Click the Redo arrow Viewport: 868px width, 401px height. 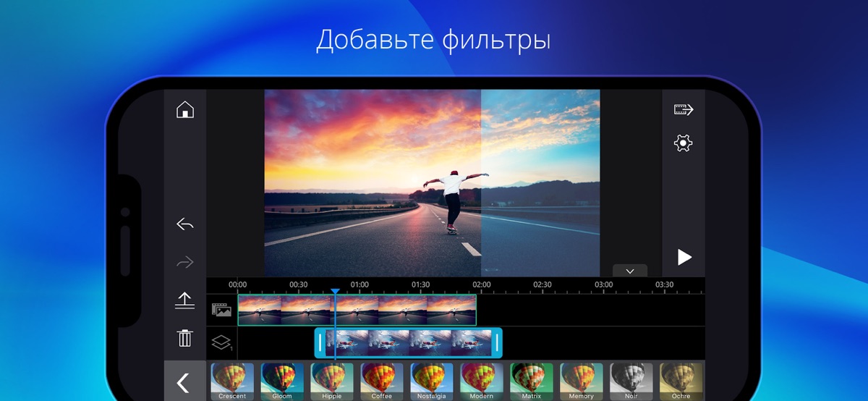(185, 262)
